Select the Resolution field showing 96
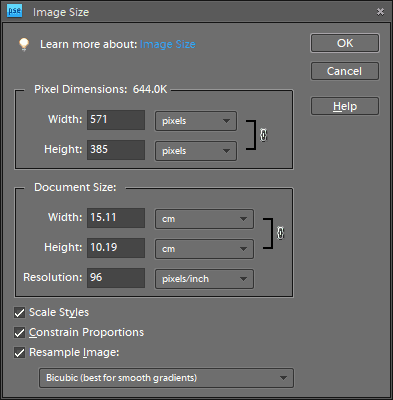The height and width of the screenshot is (400, 393). [116, 278]
